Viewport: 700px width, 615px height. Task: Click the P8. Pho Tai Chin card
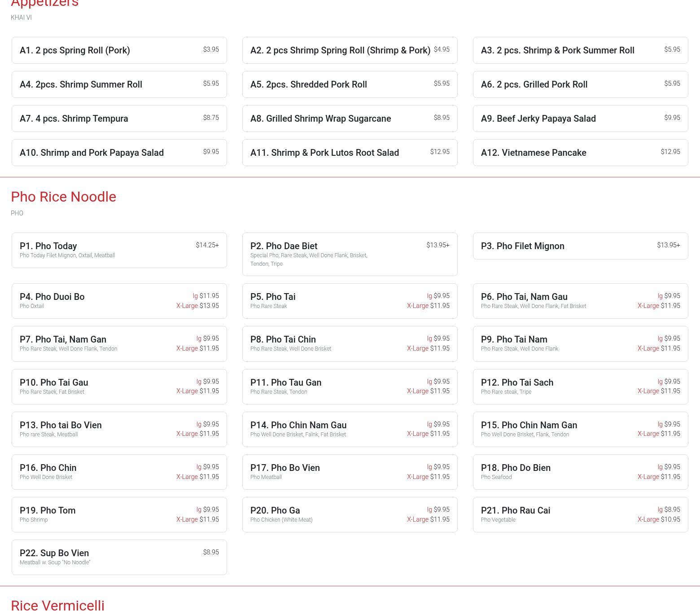(350, 344)
